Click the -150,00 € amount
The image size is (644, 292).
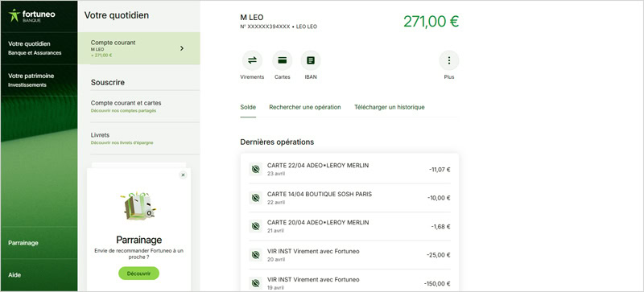(437, 283)
